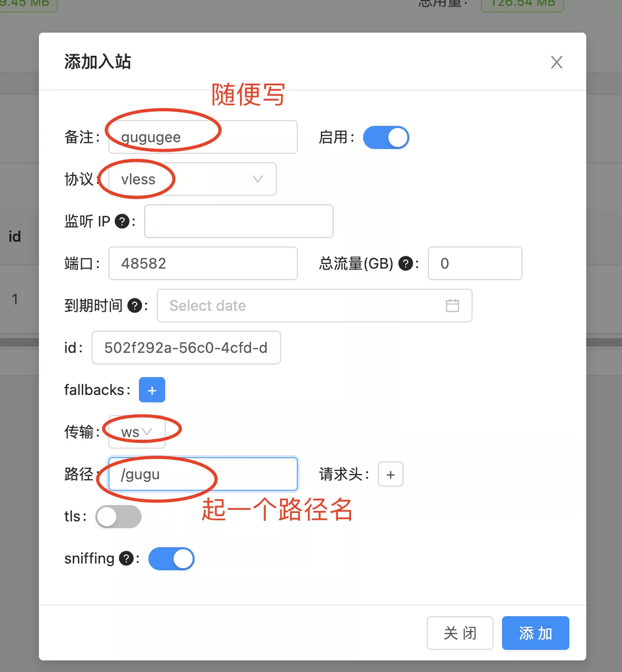
Task: Toggle the 启用 switch off
Action: tap(386, 137)
